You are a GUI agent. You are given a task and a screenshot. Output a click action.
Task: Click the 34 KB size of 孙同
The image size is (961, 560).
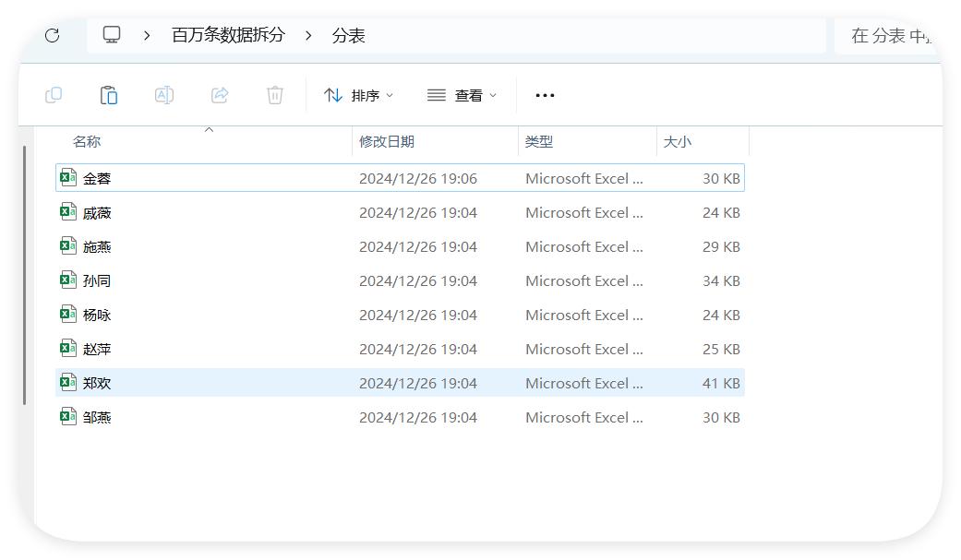coord(721,280)
